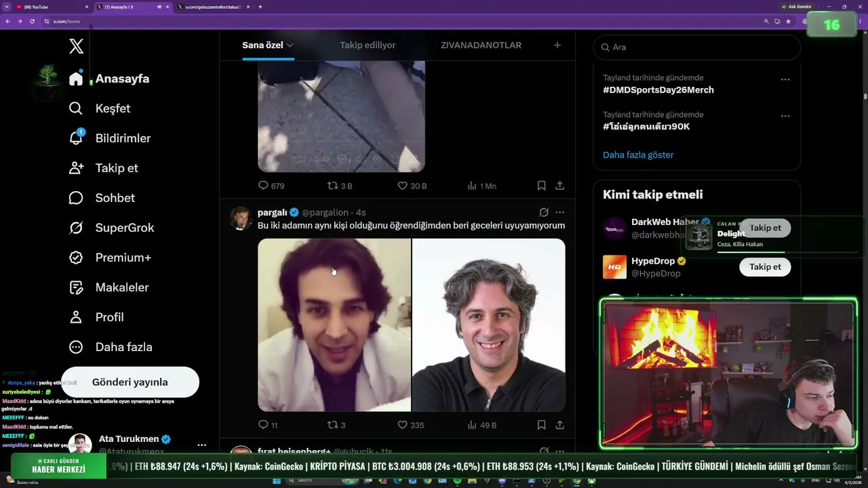Click the Gönderi yayınla button
The image size is (868, 488).
point(130,382)
